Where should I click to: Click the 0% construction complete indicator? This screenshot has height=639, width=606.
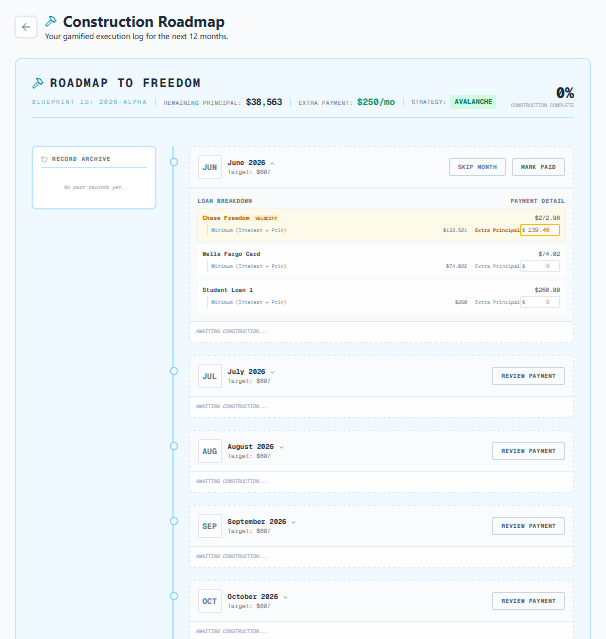(565, 93)
